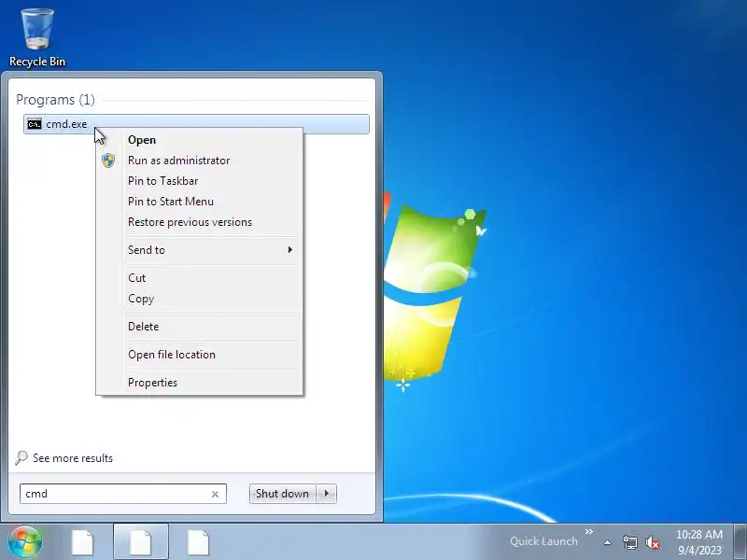747x560 pixels.
Task: Click the UAC shield icon
Action: [x=108, y=161]
